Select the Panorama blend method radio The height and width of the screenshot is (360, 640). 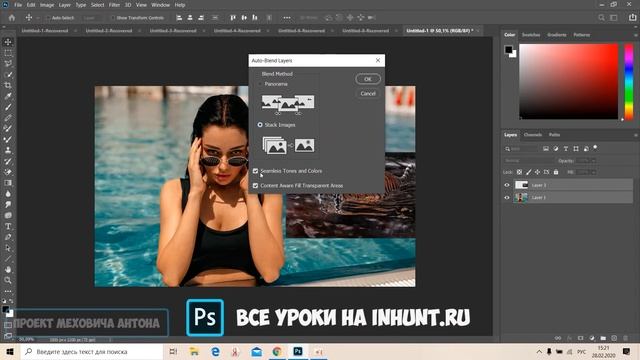[x=260, y=84]
